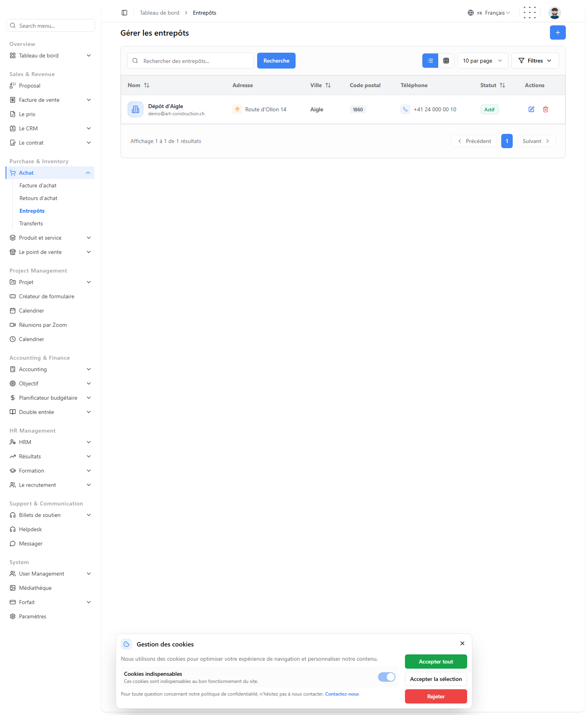The image size is (588, 715).
Task: Add a new warehouse with plus button
Action: (x=557, y=32)
